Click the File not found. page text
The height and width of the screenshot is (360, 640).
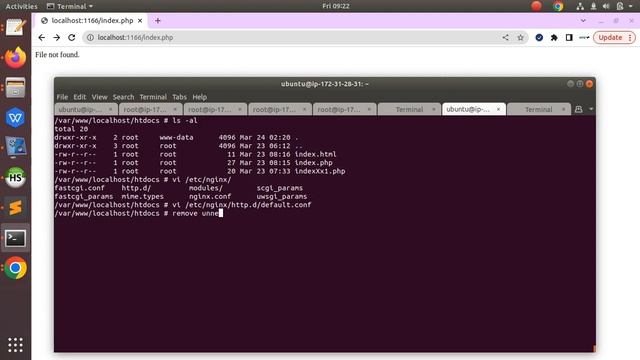57,55
